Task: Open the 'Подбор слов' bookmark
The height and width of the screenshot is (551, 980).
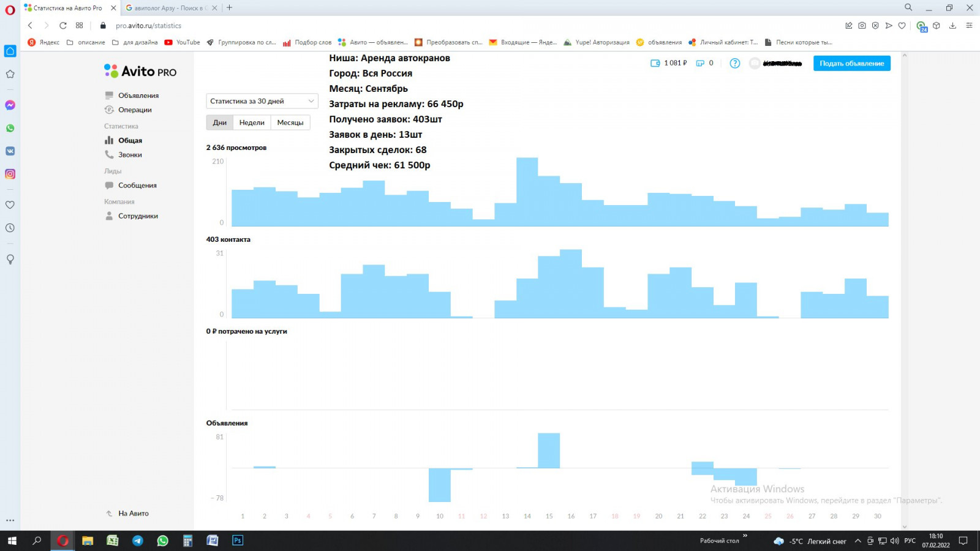Action: pos(307,42)
